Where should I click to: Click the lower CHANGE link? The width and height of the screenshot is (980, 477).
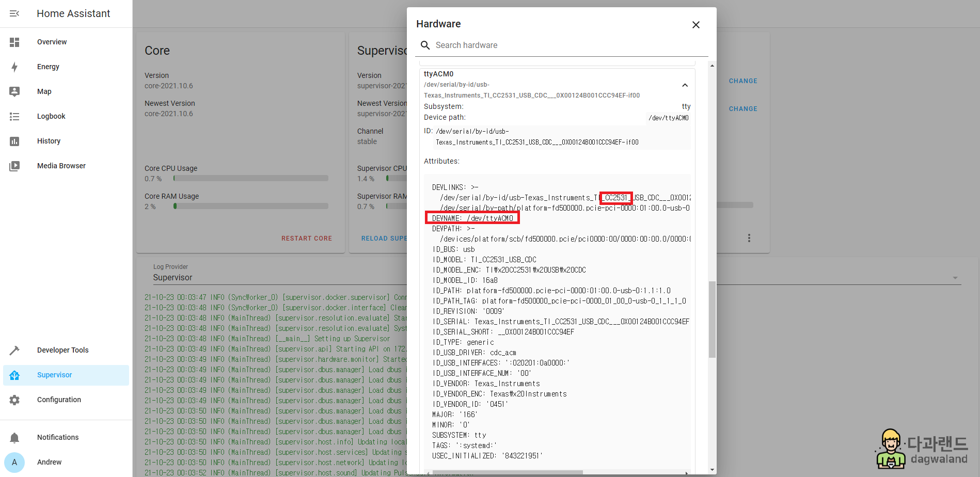(743, 109)
